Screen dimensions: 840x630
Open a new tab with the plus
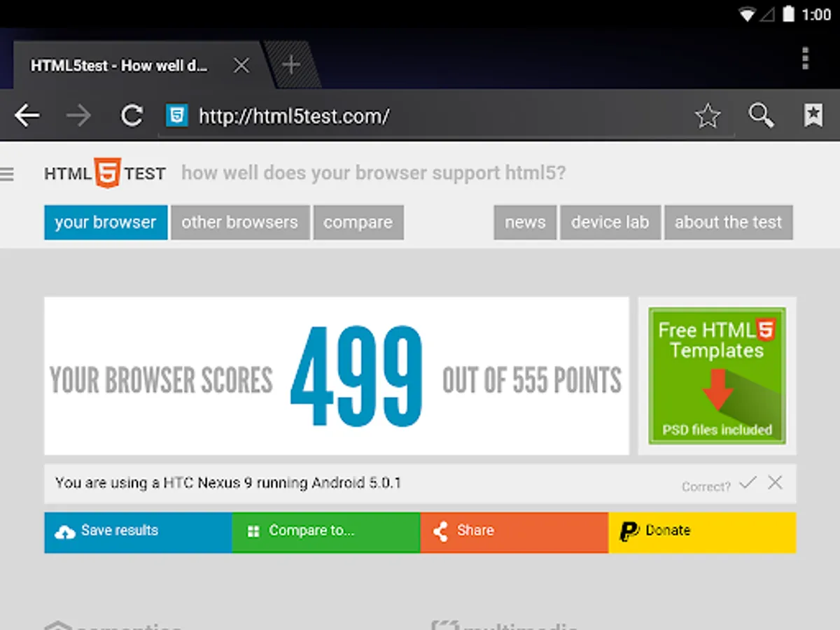coord(290,64)
